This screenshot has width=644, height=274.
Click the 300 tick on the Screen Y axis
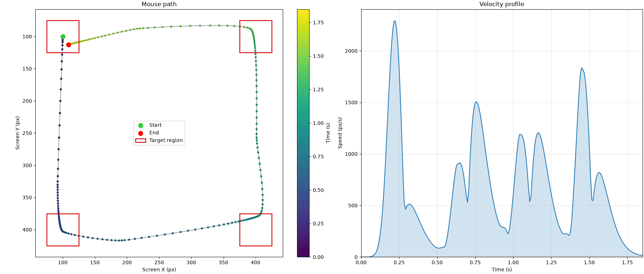click(27, 165)
